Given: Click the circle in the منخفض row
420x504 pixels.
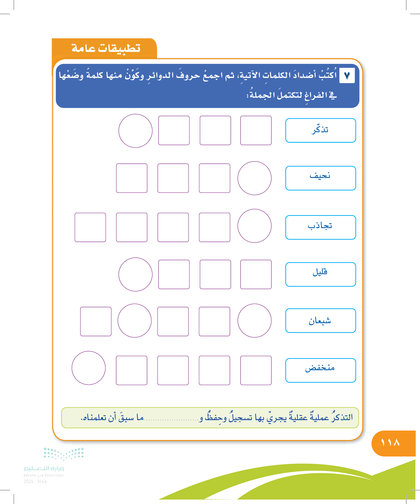Looking at the screenshot, I should pyautogui.click(x=89, y=368).
